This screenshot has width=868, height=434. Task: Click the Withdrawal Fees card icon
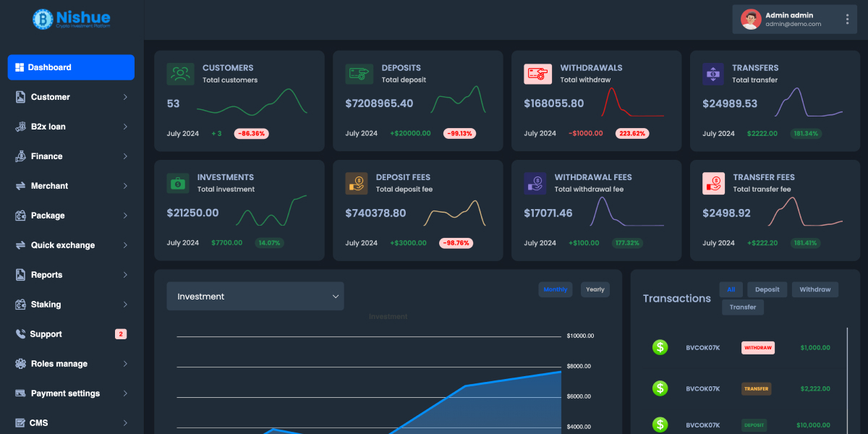click(535, 184)
